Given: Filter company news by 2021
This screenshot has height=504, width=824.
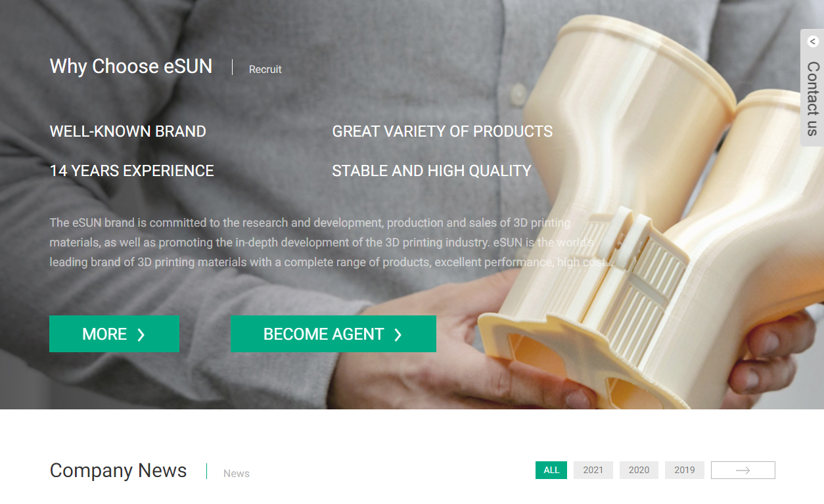Looking at the screenshot, I should click(593, 470).
